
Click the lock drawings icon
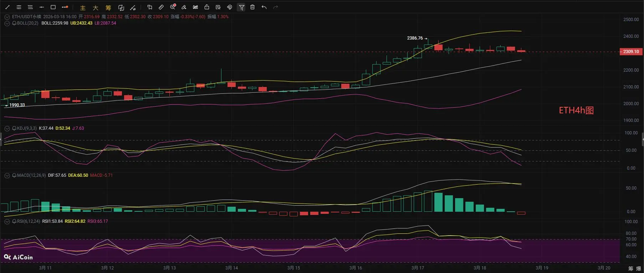[207, 7]
